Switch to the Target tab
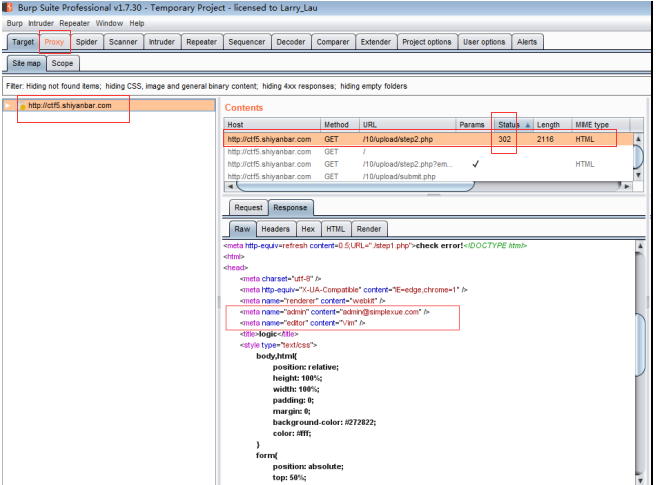The image size is (659, 485). [23, 42]
